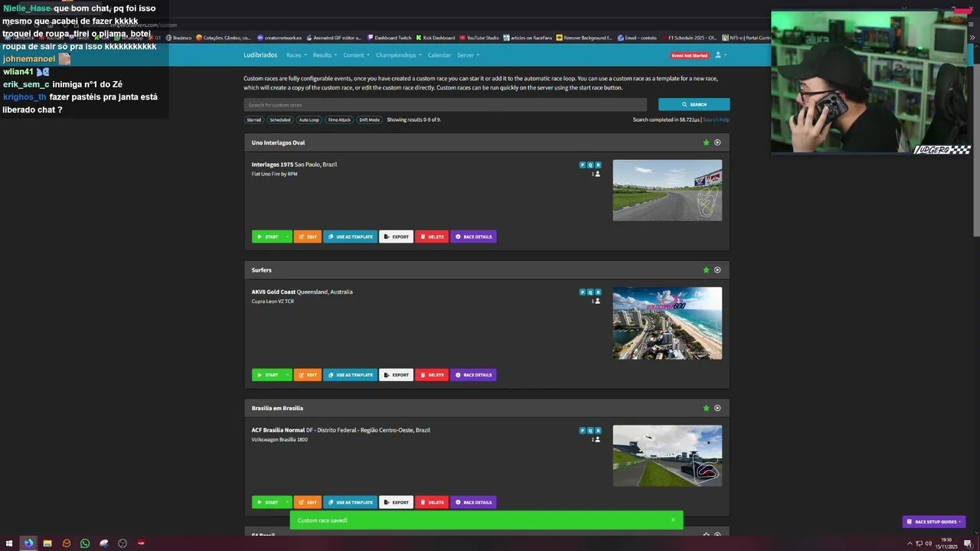Open the Server menu
This screenshot has width=980, height=551.
click(x=468, y=55)
